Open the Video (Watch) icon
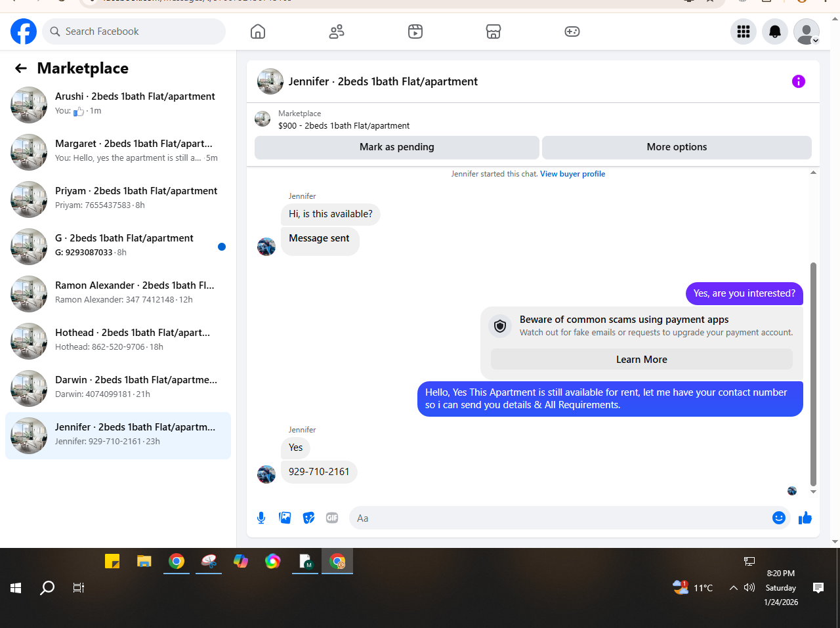The width and height of the screenshot is (840, 628). pyautogui.click(x=415, y=31)
